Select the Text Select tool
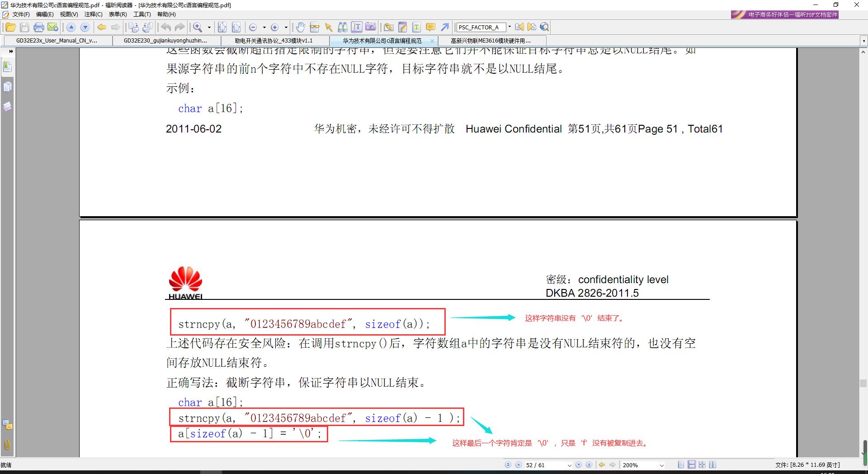This screenshot has width=868, height=474. [357, 27]
